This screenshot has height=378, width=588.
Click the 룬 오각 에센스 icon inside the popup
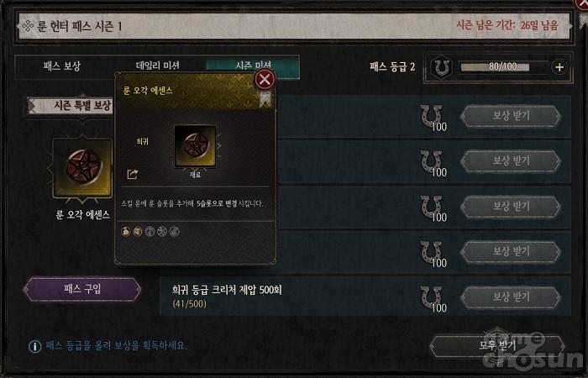pos(195,145)
